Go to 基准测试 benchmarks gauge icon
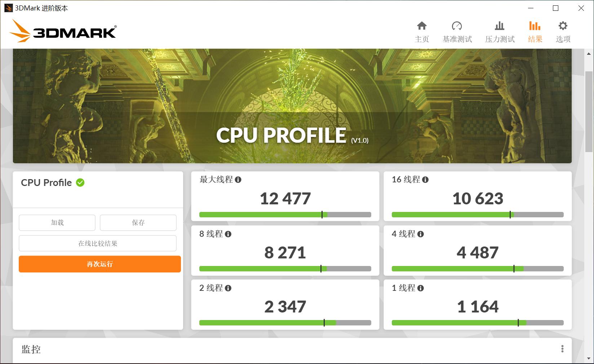 tap(457, 26)
